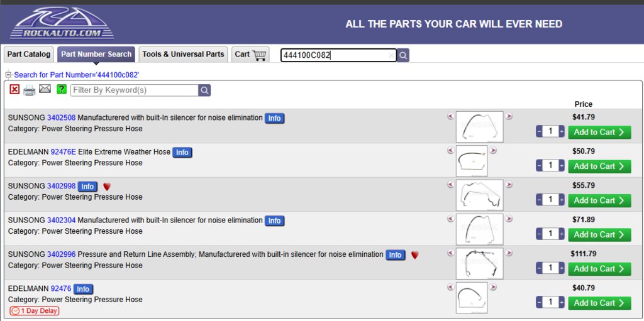This screenshot has width=644, height=321.
Task: Click the red X close results icon
Action: 15,89
